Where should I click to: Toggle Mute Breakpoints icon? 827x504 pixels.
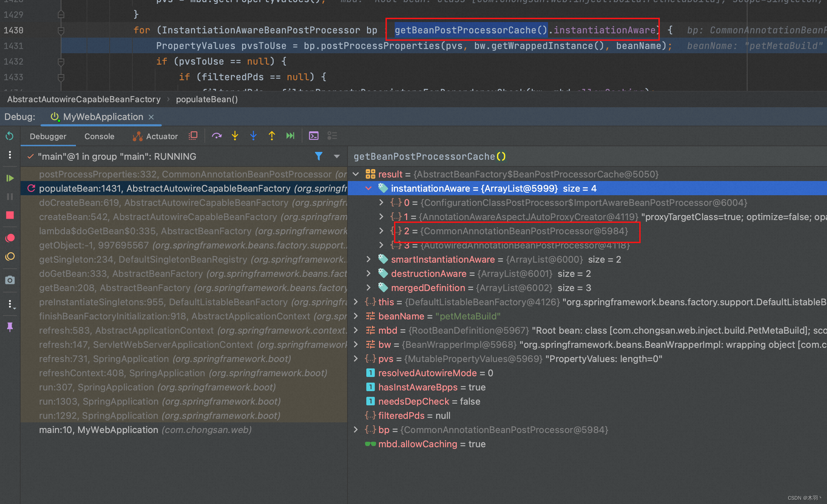(x=10, y=257)
